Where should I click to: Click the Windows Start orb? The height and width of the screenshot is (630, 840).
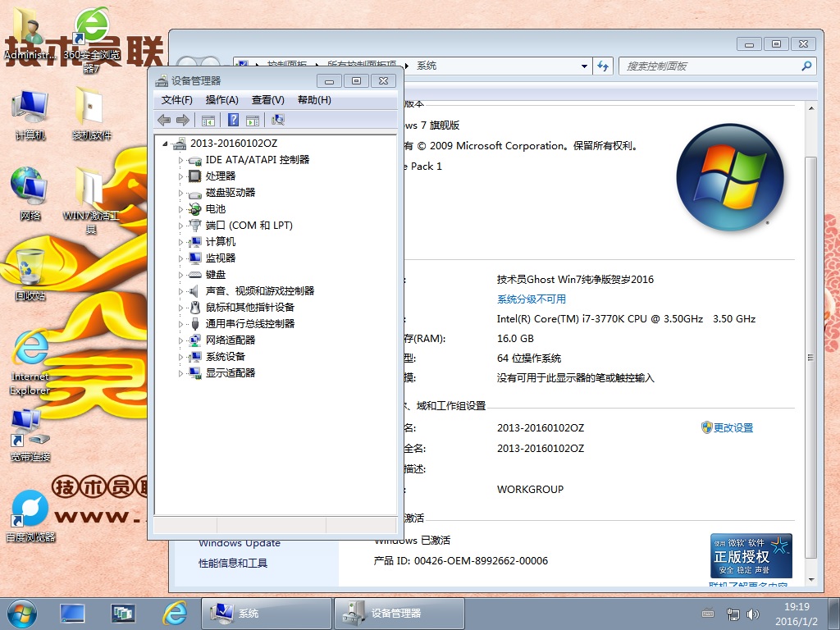tap(22, 614)
